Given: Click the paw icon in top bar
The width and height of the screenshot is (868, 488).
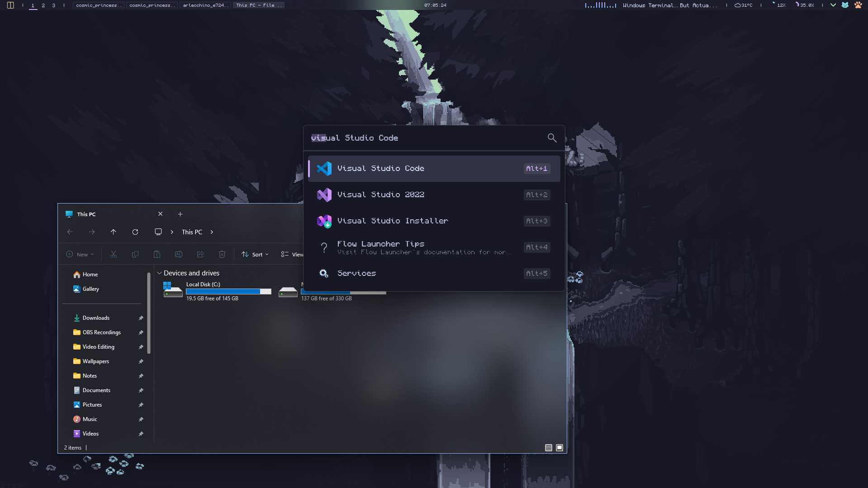Looking at the screenshot, I should pyautogui.click(x=858, y=5).
